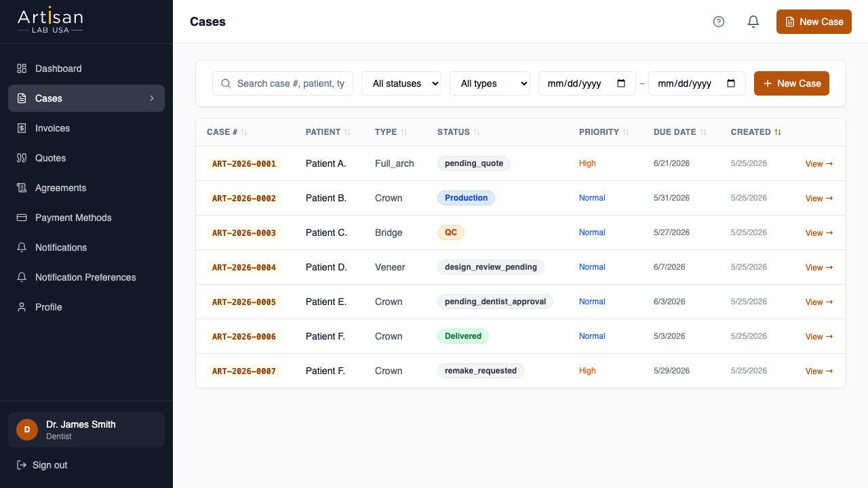Click the Production status badge
868x488 pixels.
[x=466, y=198]
